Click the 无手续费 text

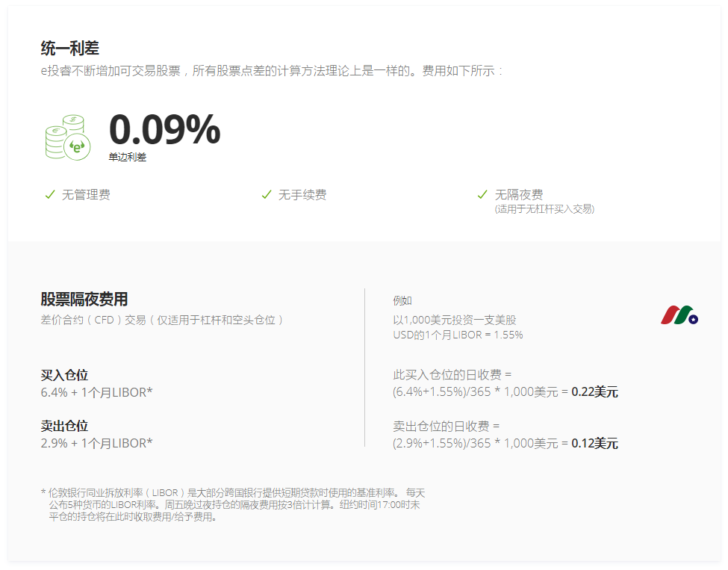[x=302, y=195]
